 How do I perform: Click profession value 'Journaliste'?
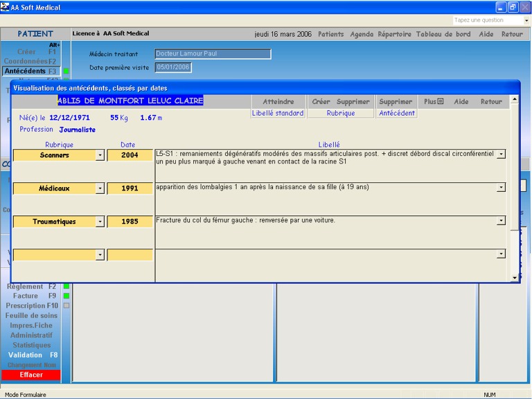coord(78,130)
